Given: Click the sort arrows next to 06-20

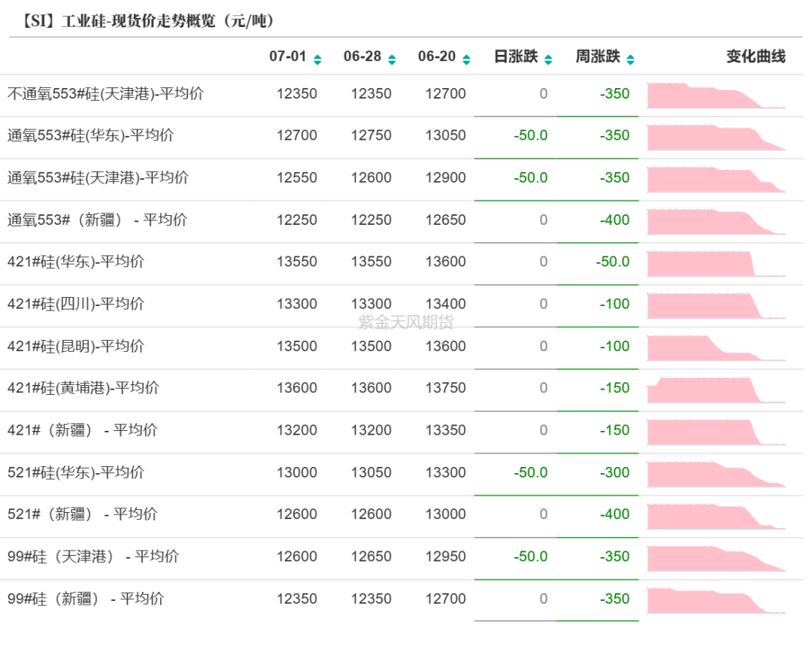Looking at the screenshot, I should pyautogui.click(x=466, y=59).
